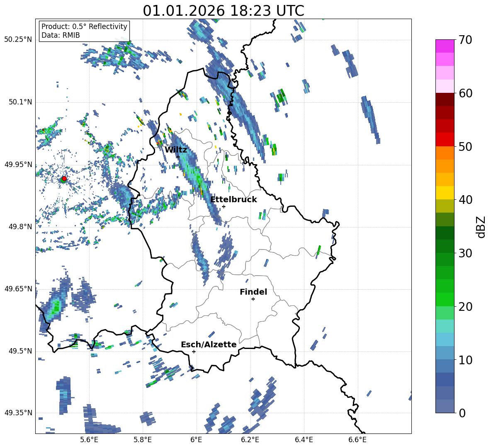Click the 49.95°N latitude label

[x=18, y=165]
